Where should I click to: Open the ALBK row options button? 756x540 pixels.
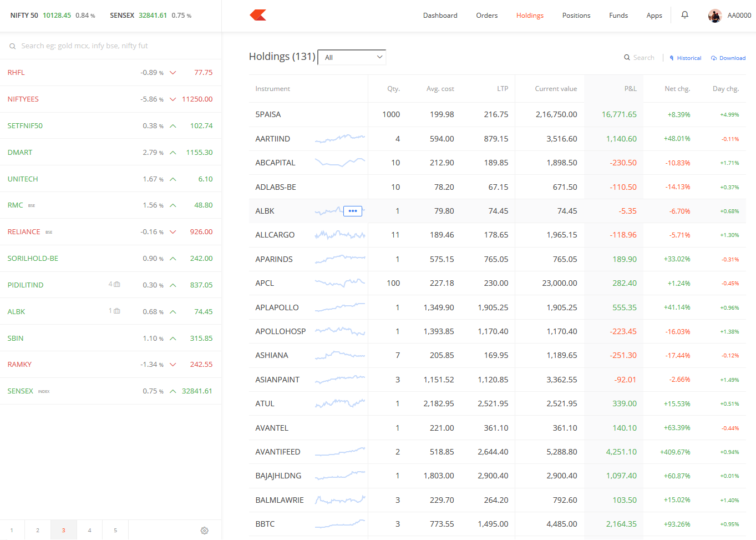coord(353,211)
